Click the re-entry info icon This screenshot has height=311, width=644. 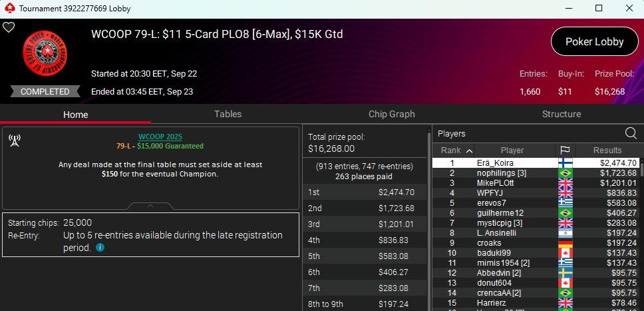(x=100, y=247)
